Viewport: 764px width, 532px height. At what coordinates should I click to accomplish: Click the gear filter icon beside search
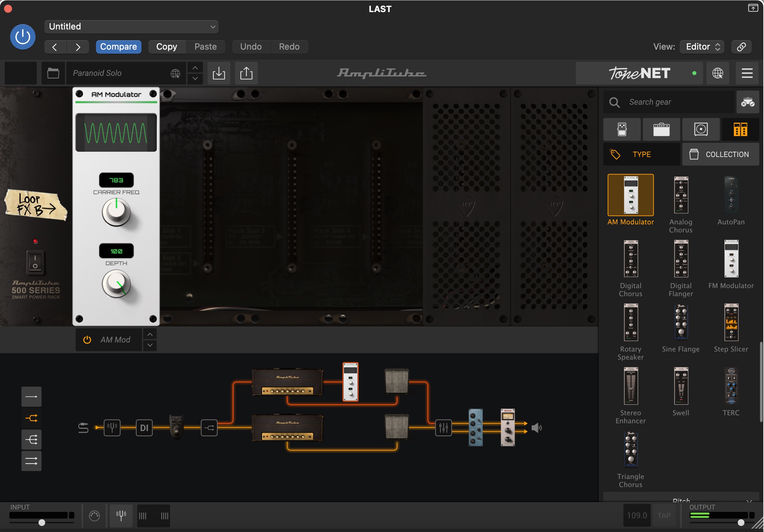(748, 102)
